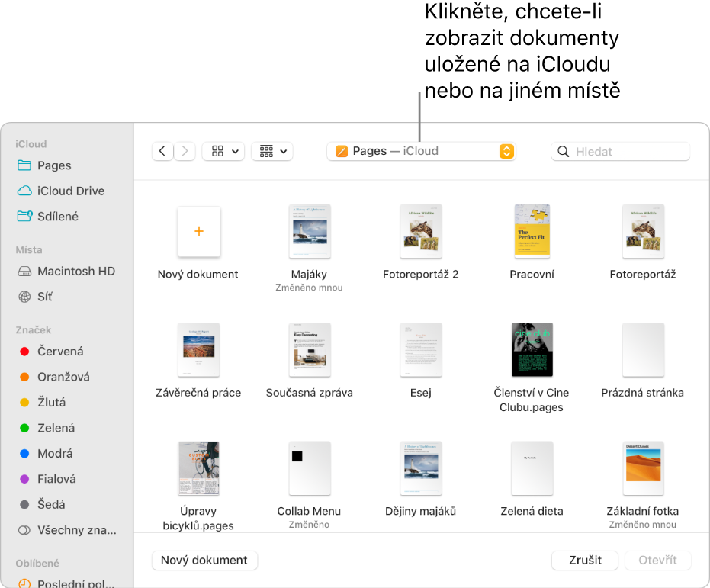Filter by the Žlutá yellow tag
The image size is (710, 588).
(x=43, y=403)
